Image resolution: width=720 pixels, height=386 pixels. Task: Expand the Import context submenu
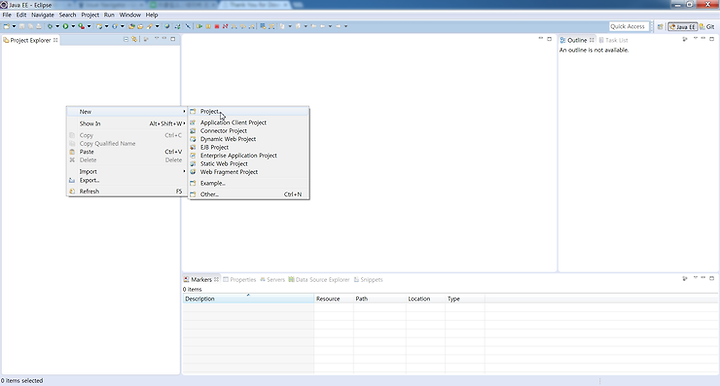pyautogui.click(x=127, y=172)
